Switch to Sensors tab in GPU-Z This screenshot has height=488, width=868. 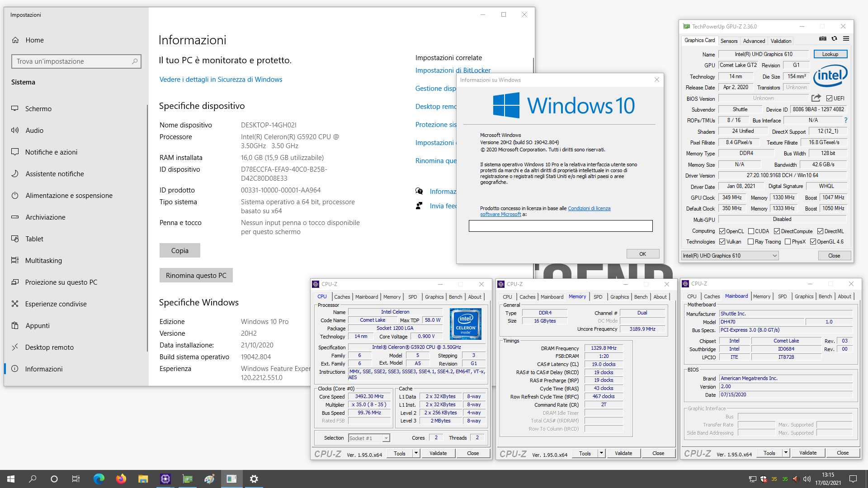click(729, 41)
